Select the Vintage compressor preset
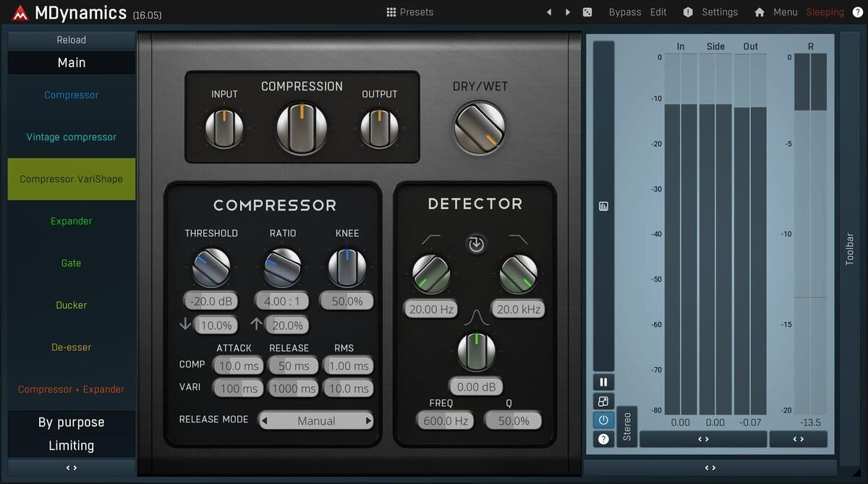The height and width of the screenshot is (484, 868). pos(71,137)
